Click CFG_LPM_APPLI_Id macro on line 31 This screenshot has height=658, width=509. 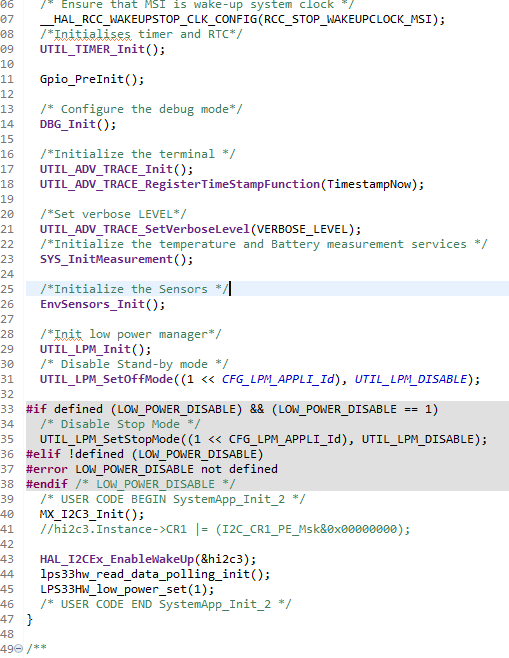click(278, 379)
